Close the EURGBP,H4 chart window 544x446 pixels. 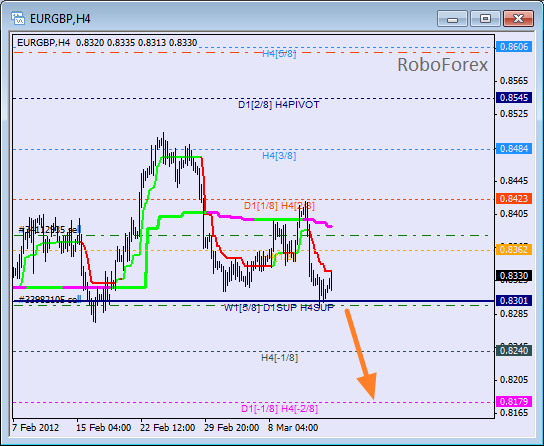point(518,18)
